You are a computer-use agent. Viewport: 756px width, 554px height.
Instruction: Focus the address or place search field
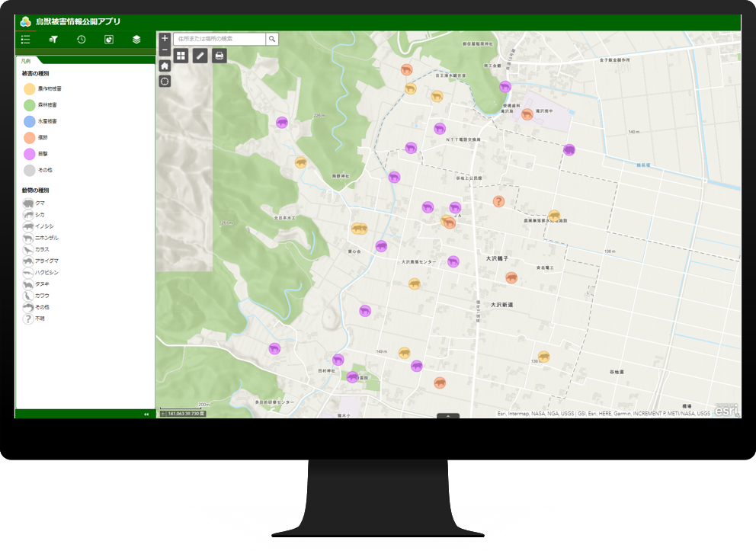(219, 38)
